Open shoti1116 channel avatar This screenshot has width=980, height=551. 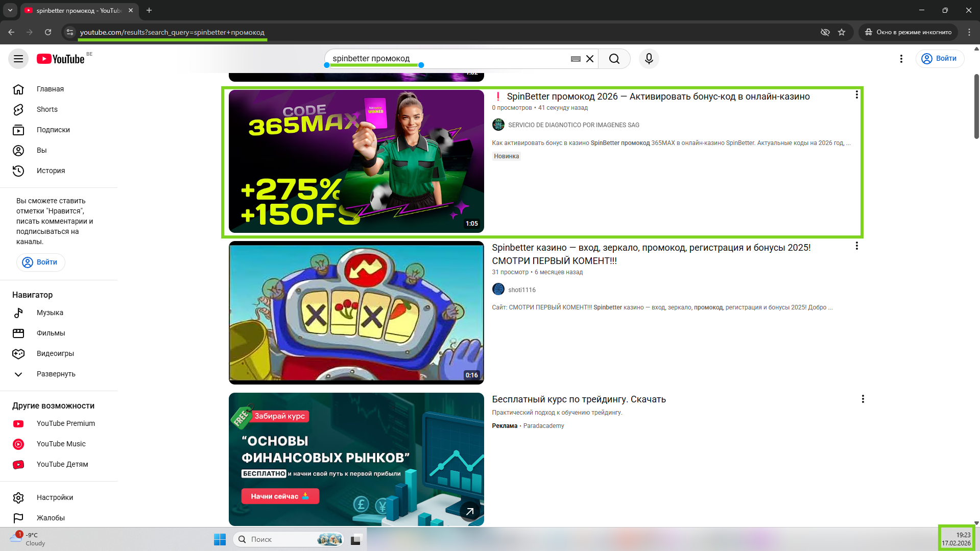pos(498,290)
